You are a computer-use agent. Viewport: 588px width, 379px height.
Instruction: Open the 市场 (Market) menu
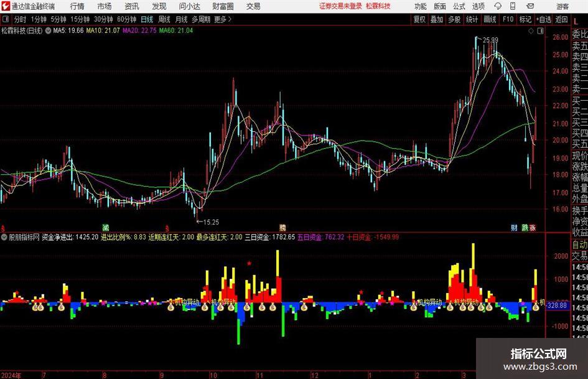[105, 6]
